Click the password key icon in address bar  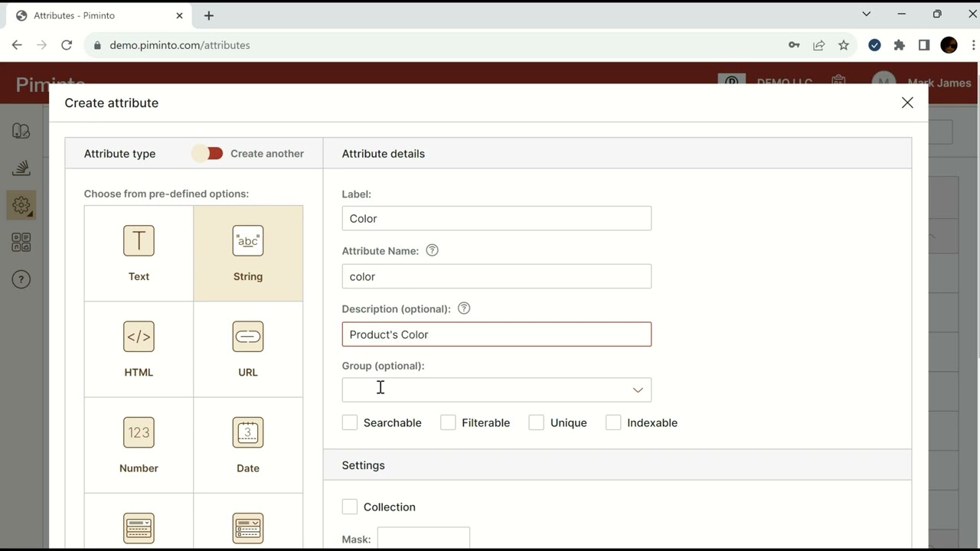794,45
